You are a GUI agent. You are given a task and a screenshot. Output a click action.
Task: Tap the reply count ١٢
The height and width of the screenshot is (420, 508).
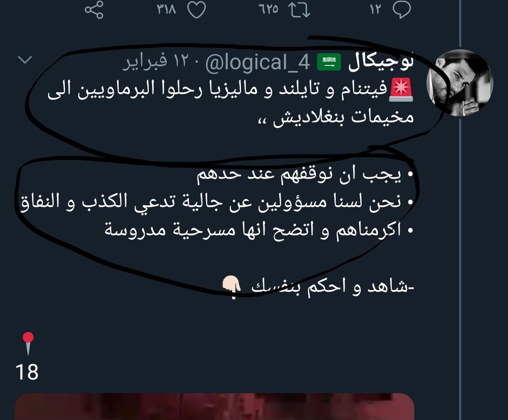point(375,9)
